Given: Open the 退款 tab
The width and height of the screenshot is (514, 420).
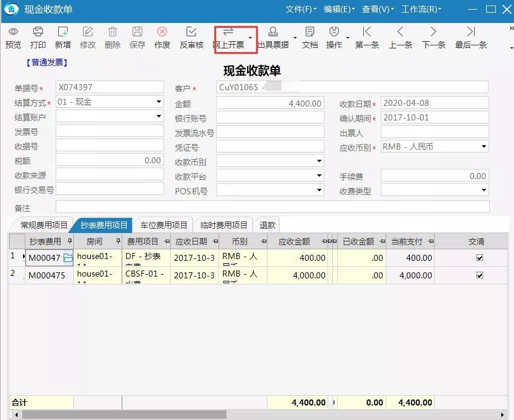Looking at the screenshot, I should [x=267, y=225].
